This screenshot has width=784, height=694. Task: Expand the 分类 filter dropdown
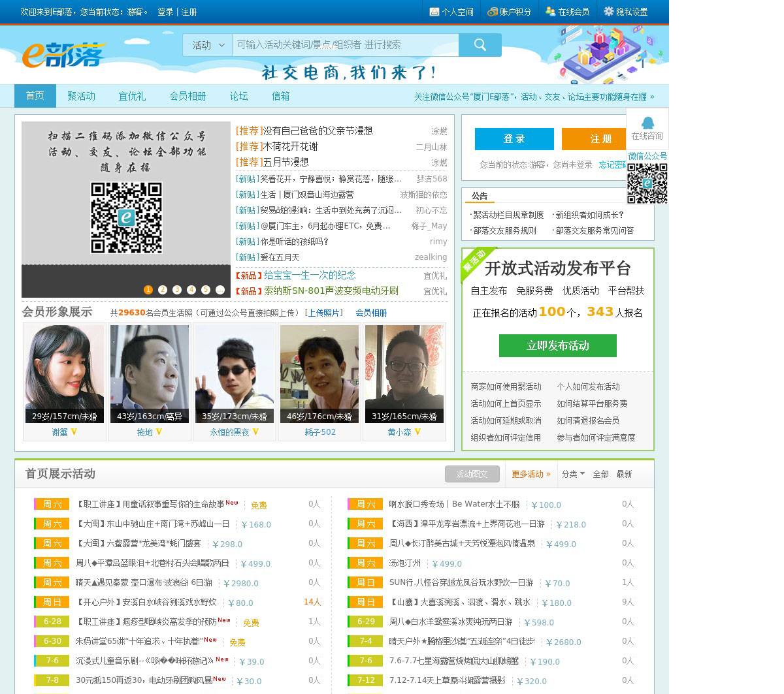click(573, 474)
